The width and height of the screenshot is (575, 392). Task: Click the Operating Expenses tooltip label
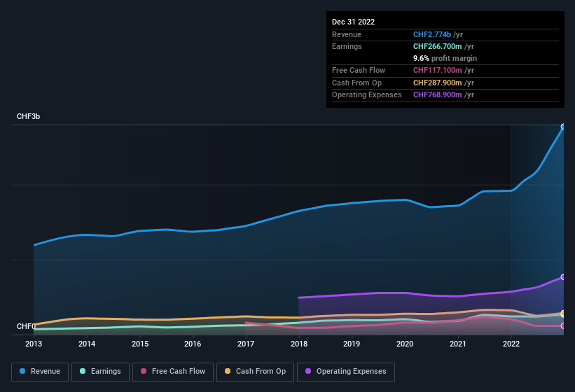click(367, 95)
